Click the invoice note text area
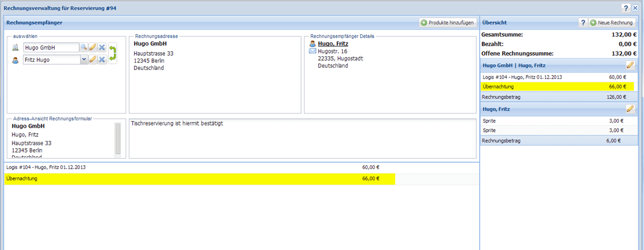 [303, 138]
